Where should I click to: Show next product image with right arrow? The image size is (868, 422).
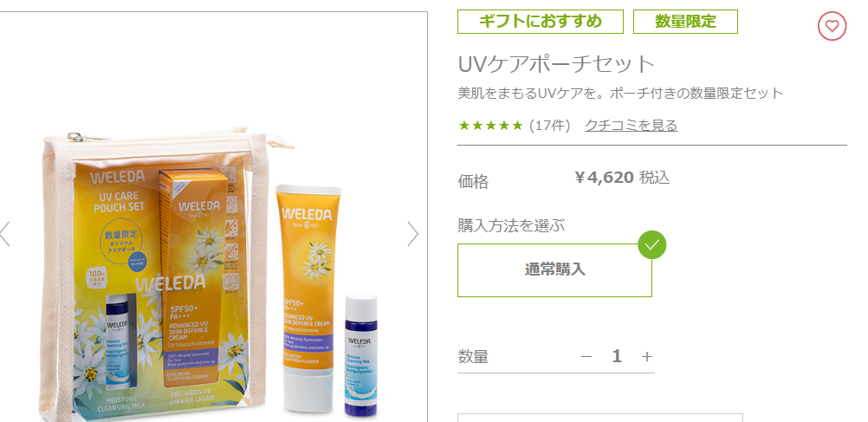pyautogui.click(x=413, y=234)
